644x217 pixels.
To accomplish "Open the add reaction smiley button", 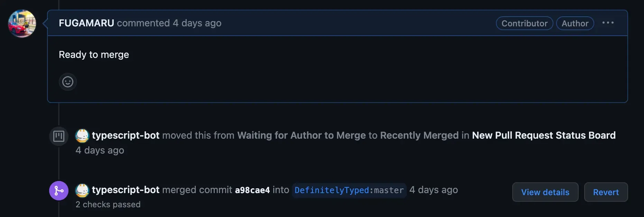I will 68,82.
